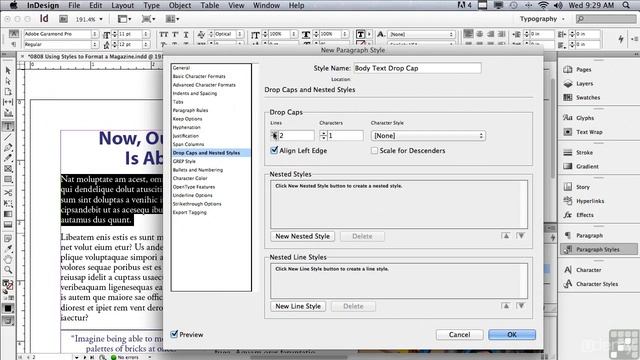Click OK in New Paragraph Style dialog
The image size is (640, 360).
(x=512, y=334)
